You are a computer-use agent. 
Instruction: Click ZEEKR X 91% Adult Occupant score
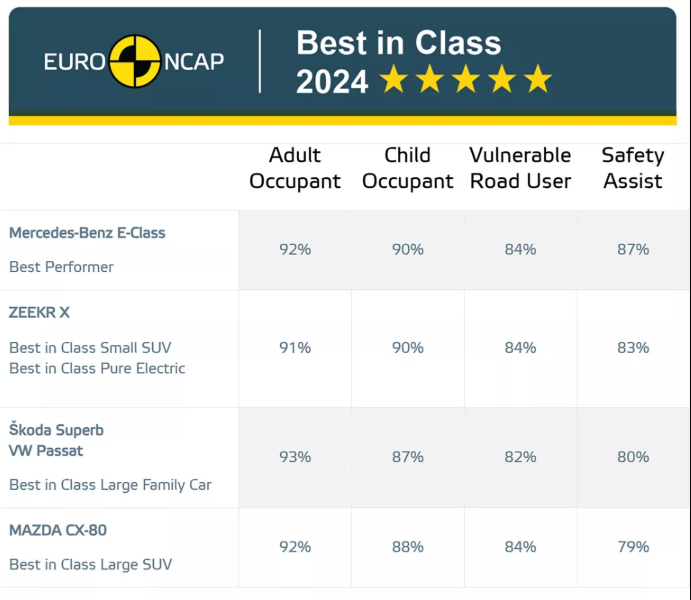pos(295,348)
